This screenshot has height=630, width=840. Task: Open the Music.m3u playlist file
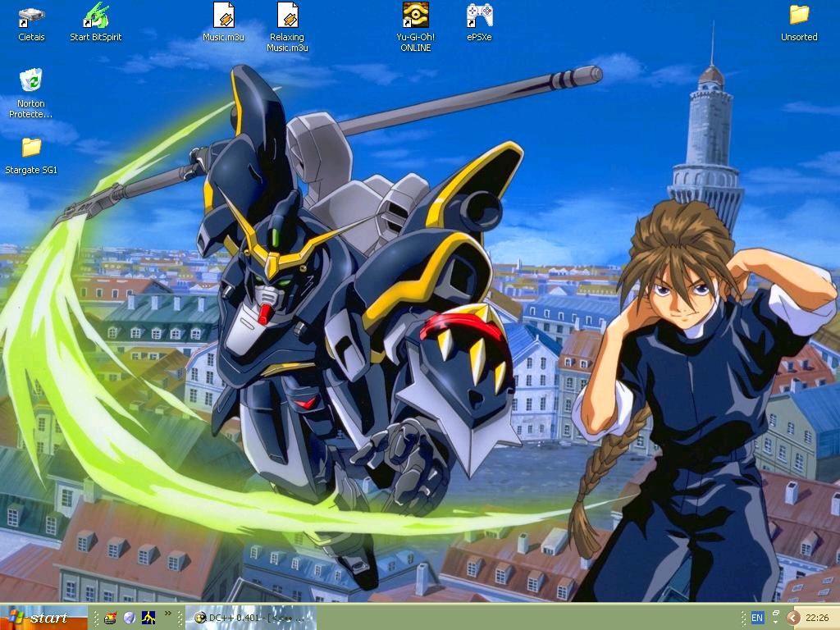coord(223,22)
